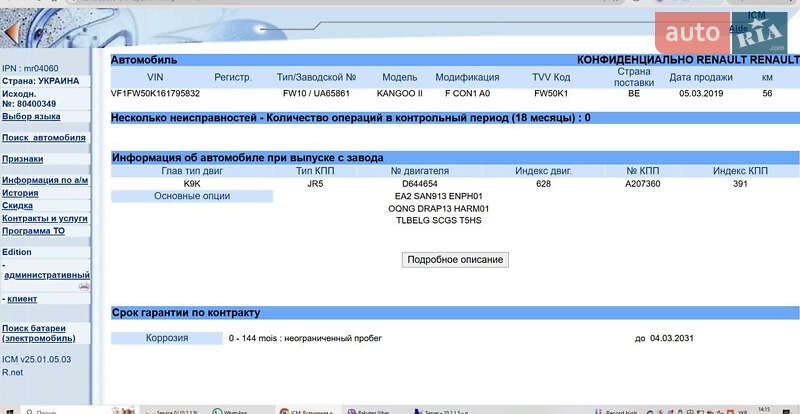
Task: Click VIN value VF1FW50K161795832
Action: point(155,93)
